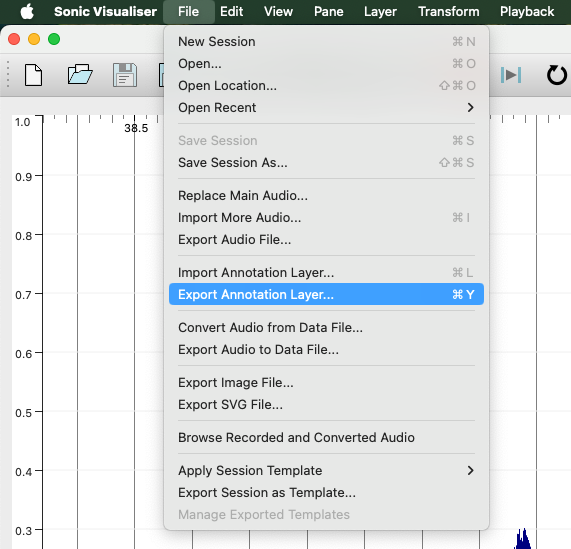
Task: Click the New Session document toolbar icon
Action: 34,75
